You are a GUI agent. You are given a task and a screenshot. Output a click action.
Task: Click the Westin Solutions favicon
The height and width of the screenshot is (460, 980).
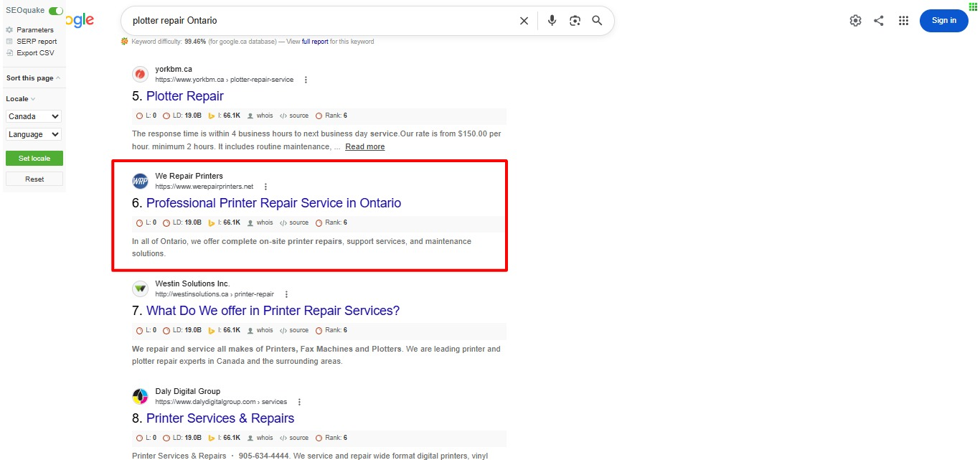point(141,288)
